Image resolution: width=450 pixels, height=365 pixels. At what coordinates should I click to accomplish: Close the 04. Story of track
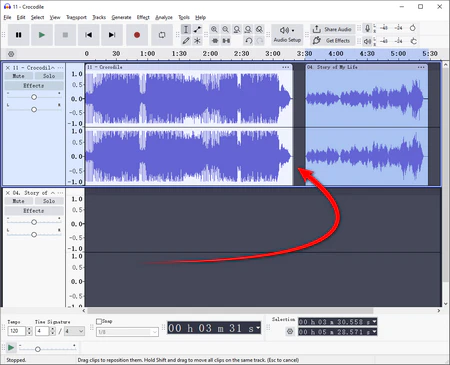8,193
